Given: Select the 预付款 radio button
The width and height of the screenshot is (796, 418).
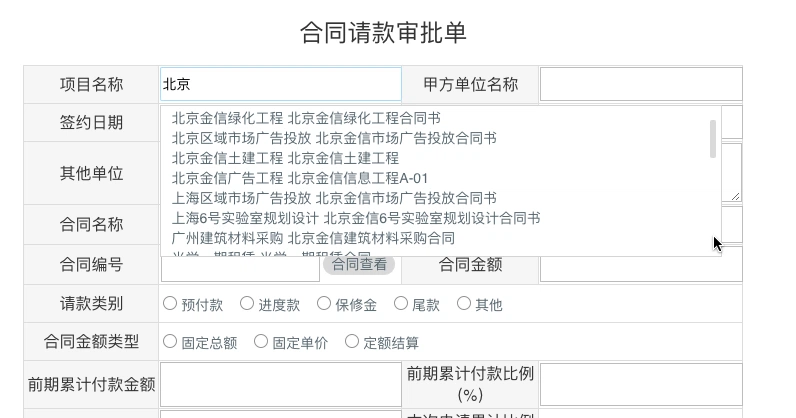Looking at the screenshot, I should coord(170,304).
